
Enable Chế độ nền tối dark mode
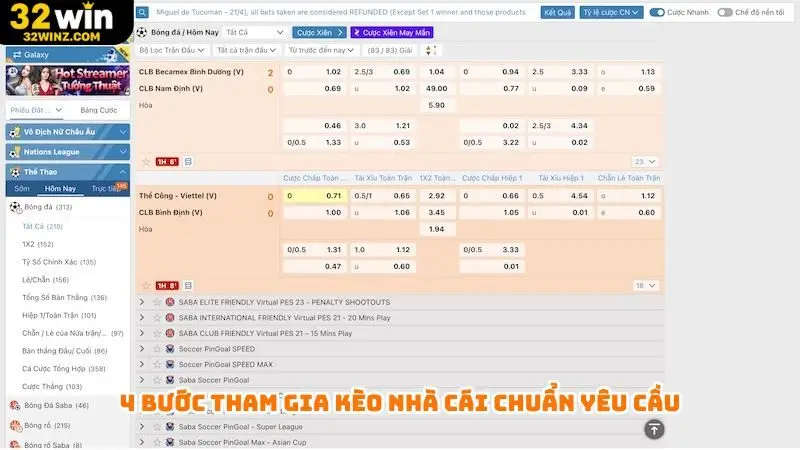pyautogui.click(x=724, y=12)
